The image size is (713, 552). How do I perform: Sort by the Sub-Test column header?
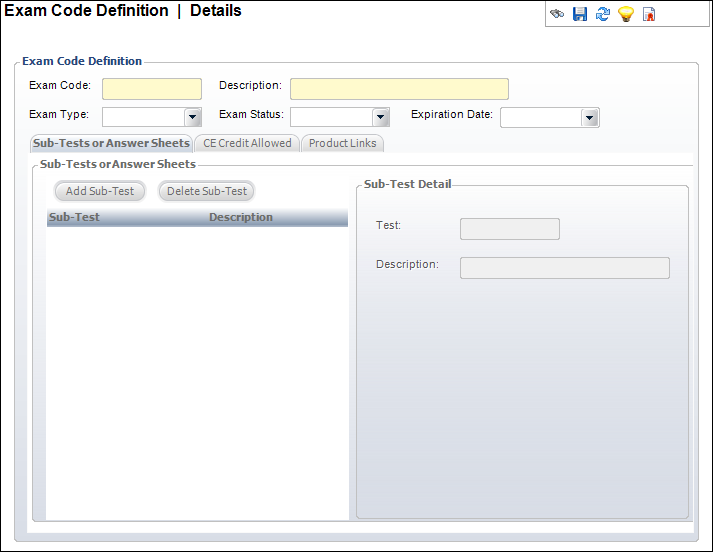[x=75, y=217]
